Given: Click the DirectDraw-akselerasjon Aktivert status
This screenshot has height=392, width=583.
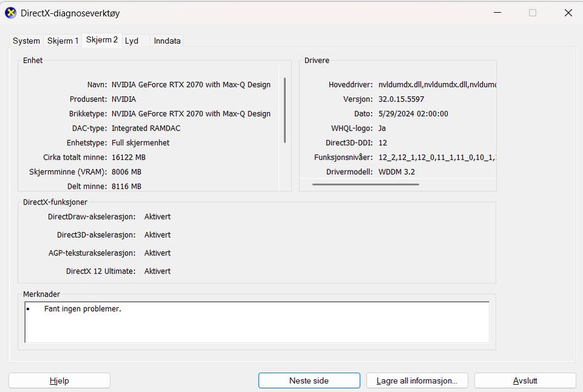Looking at the screenshot, I should coord(157,217).
